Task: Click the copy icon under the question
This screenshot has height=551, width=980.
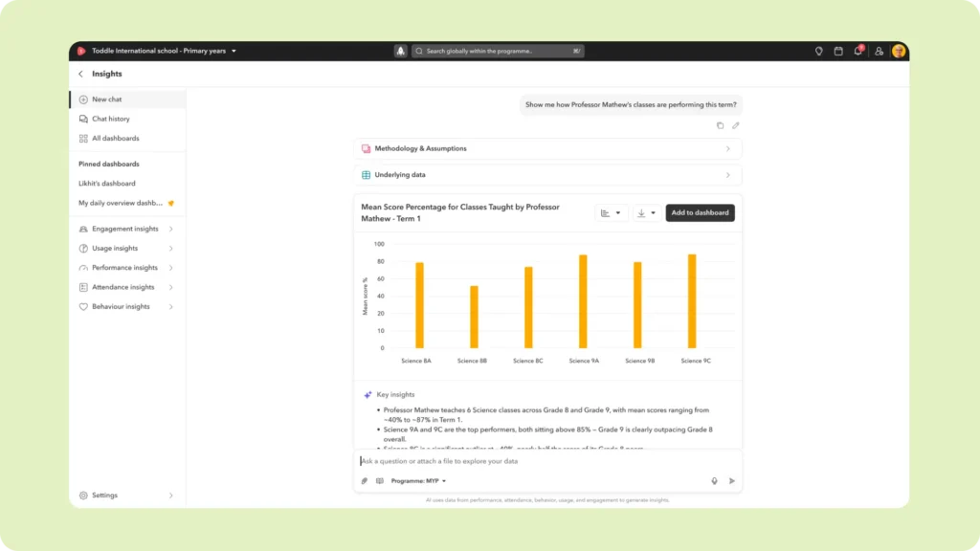Action: point(721,125)
